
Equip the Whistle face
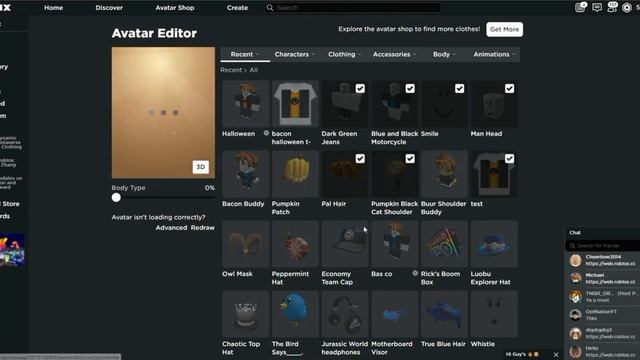[494, 314]
